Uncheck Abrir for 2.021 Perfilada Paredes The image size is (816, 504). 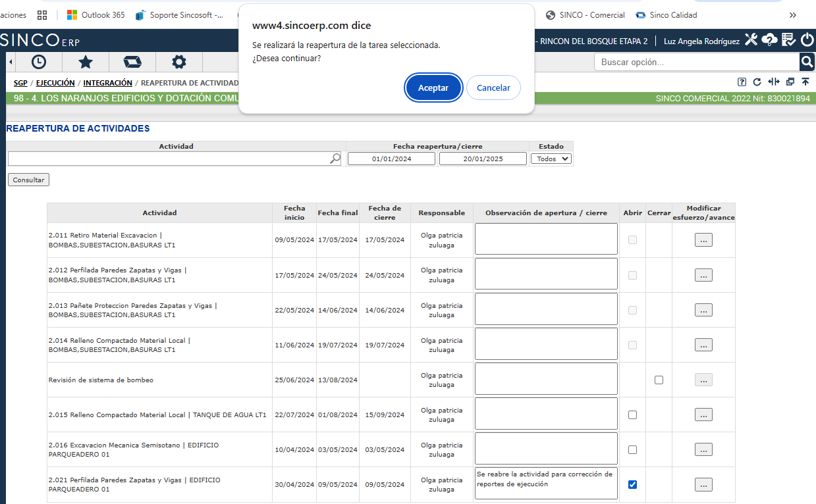click(632, 484)
